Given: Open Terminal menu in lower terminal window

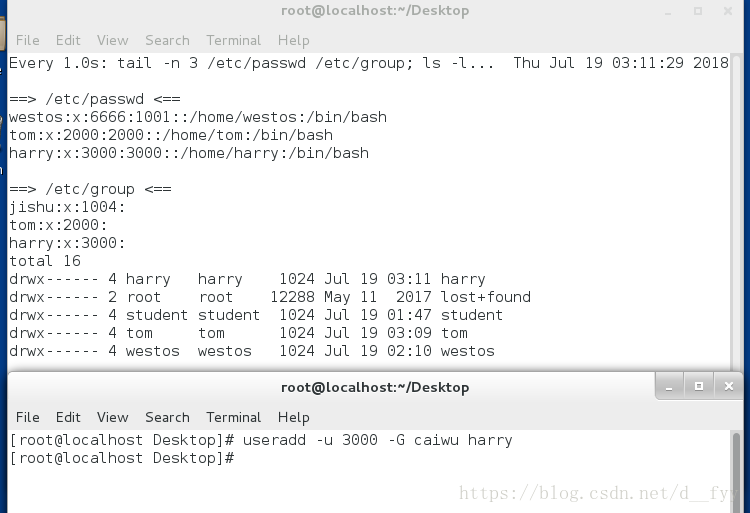Looking at the screenshot, I should [x=233, y=417].
